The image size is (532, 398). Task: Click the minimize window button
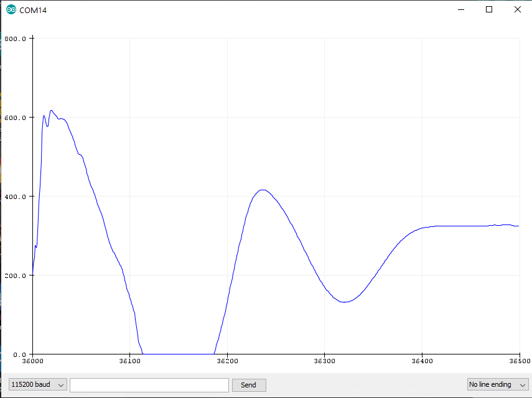point(460,9)
